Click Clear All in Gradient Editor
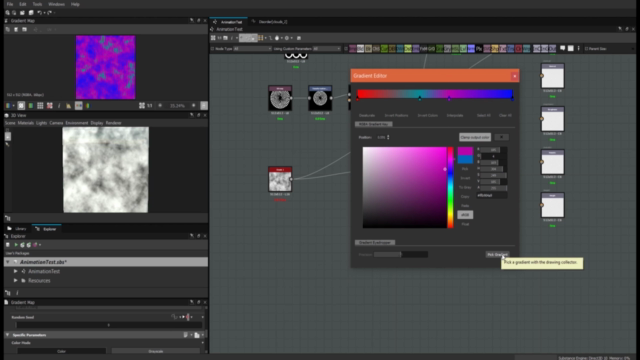640x360 pixels. (x=505, y=116)
